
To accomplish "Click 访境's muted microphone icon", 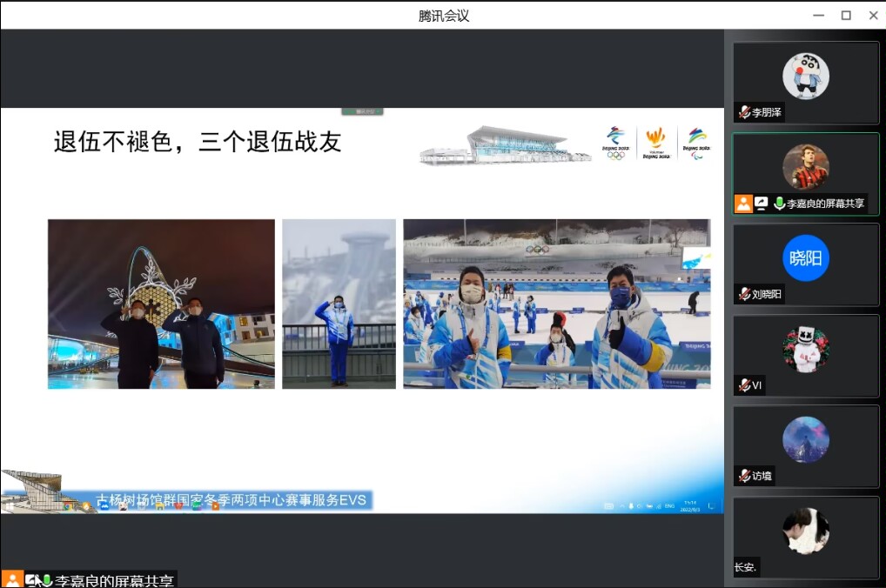I will click(744, 476).
